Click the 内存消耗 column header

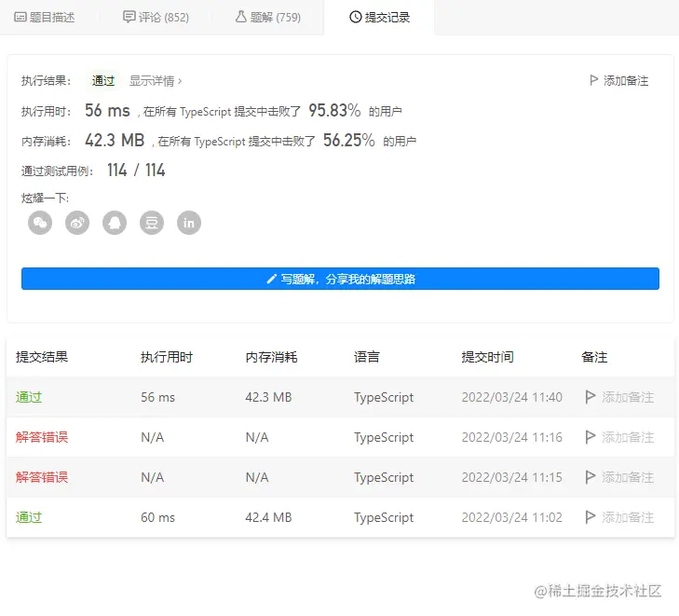click(272, 357)
